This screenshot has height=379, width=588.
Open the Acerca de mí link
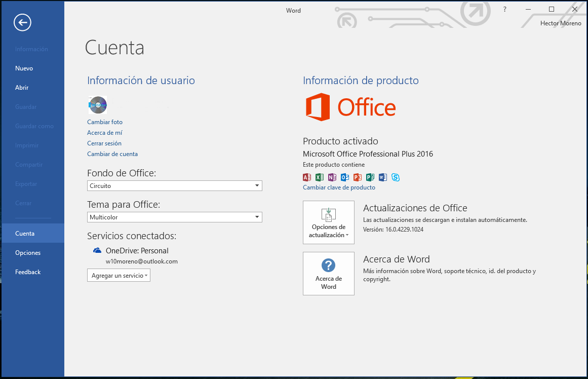click(105, 132)
